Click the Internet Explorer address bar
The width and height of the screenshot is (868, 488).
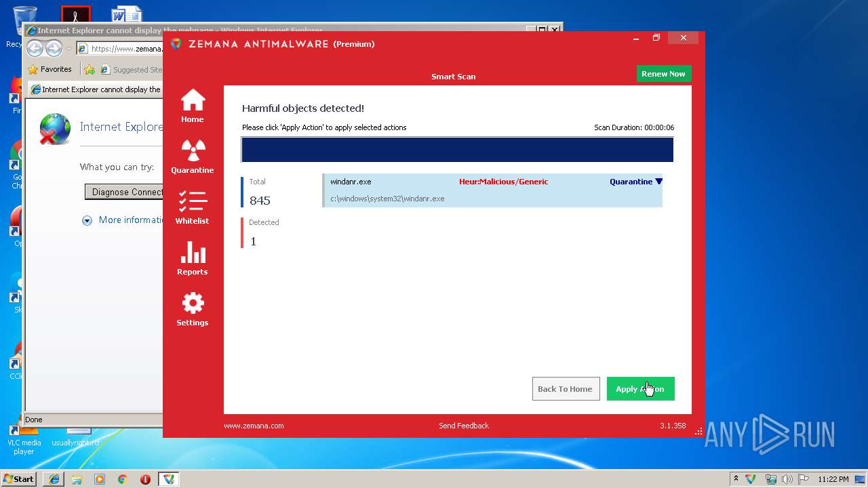tap(119, 49)
